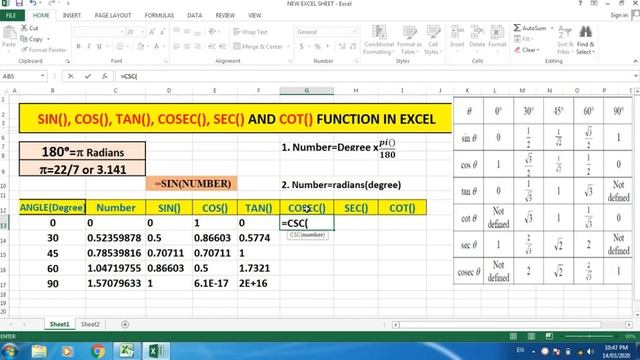Cancel formula entry with X button

(x=71, y=76)
